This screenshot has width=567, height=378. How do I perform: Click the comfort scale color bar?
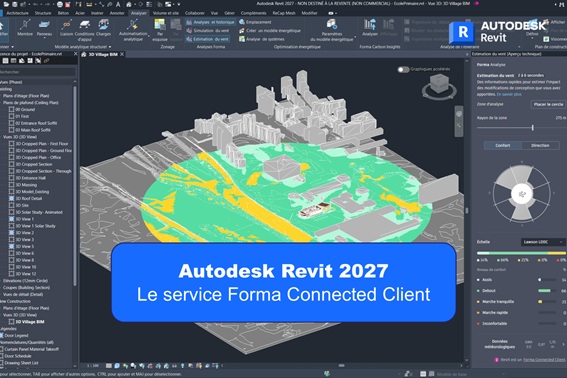pos(521,253)
